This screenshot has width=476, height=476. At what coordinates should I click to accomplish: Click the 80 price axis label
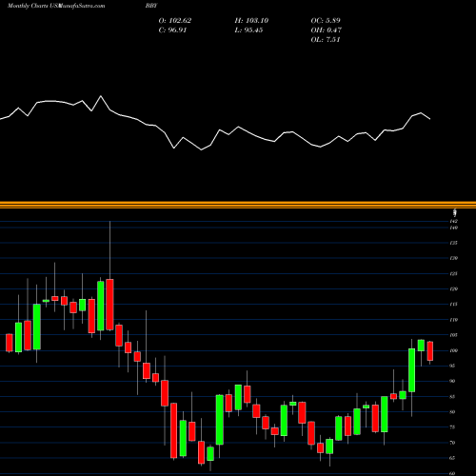[452, 411]
